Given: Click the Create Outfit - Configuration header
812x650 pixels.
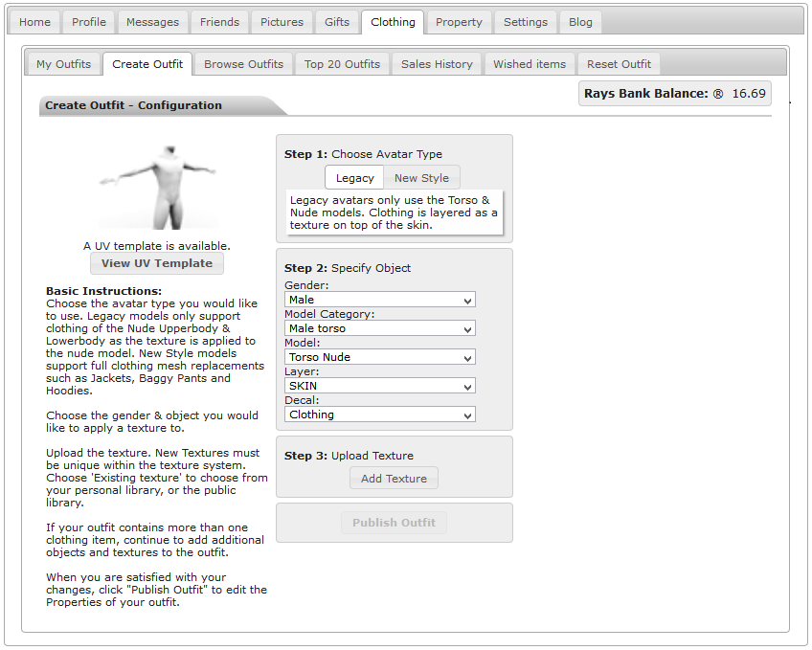Looking at the screenshot, I should click(x=133, y=105).
